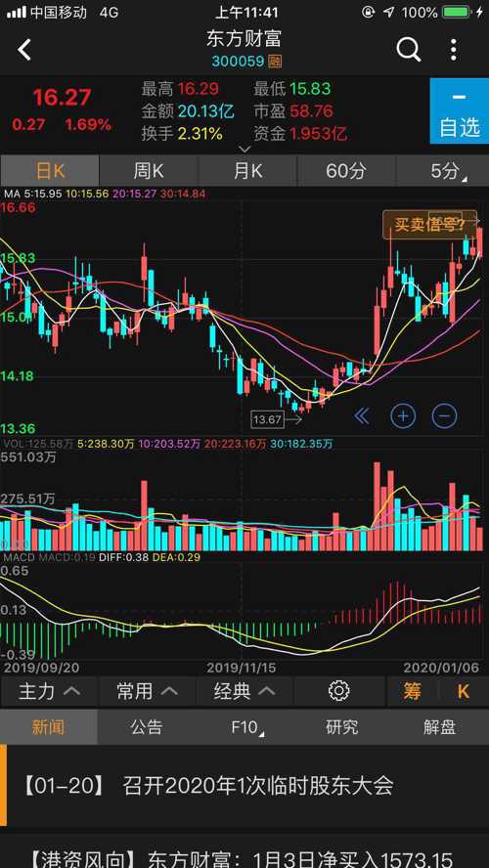Viewport: 489px width, 868px height.
Task: Open the 公告 tab
Action: click(147, 727)
